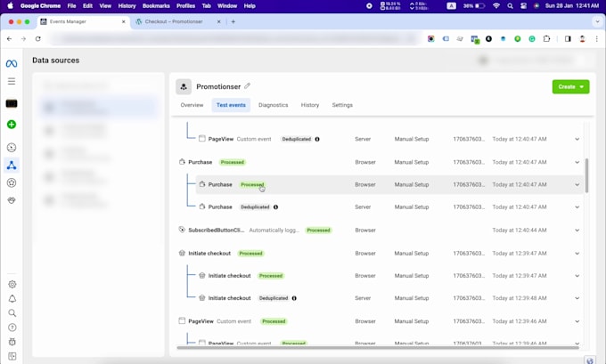Expand the top Purchase Processed parent row
606x364 pixels.
click(577, 162)
